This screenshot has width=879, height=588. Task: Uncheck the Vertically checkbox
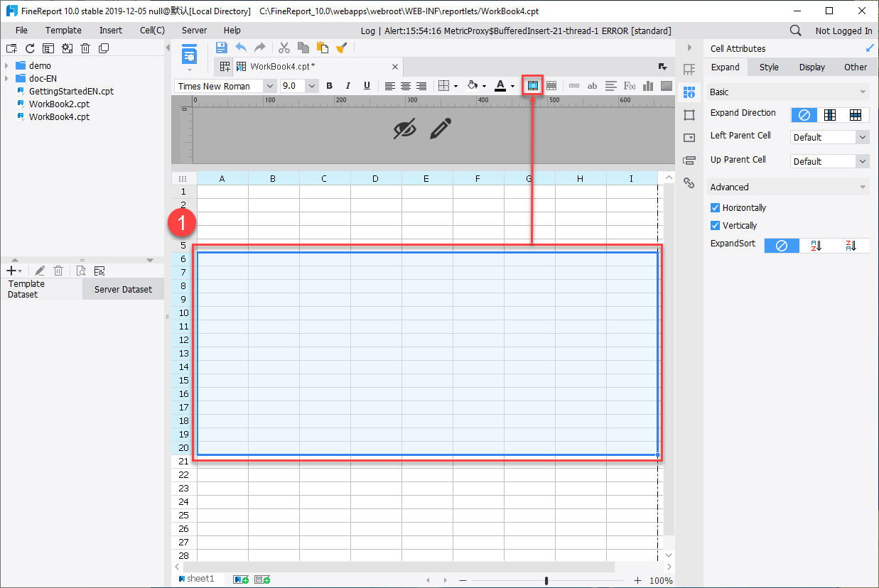(x=715, y=226)
